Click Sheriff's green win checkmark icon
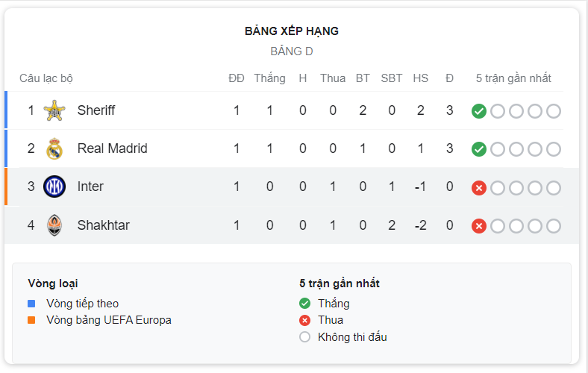 (x=479, y=111)
